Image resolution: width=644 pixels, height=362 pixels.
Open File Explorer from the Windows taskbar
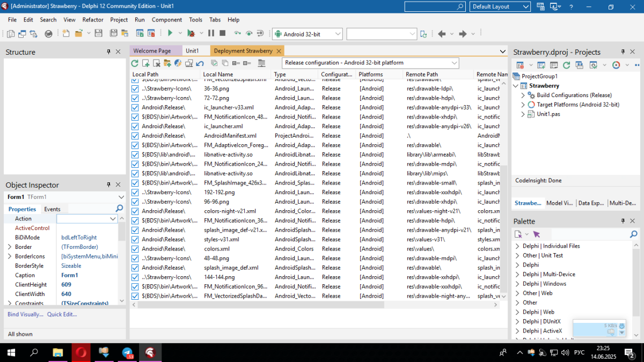tap(57, 352)
